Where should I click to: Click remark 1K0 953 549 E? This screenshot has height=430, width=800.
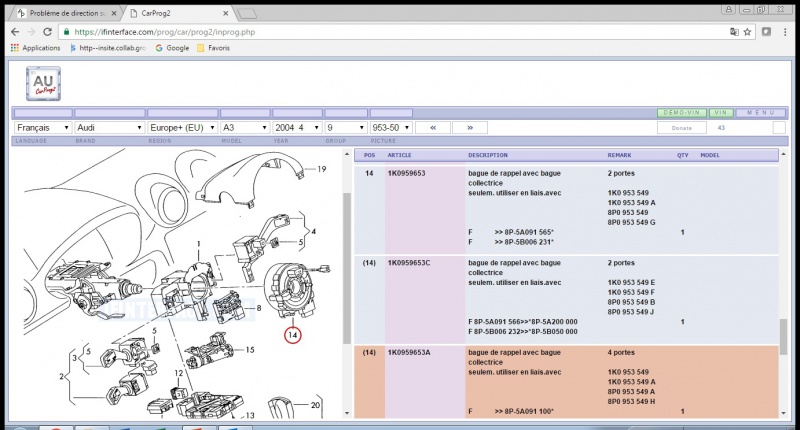[631, 283]
